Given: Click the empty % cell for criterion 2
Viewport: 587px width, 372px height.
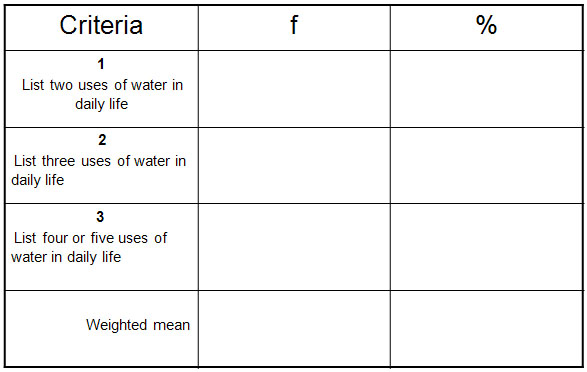Looking at the screenshot, I should pos(487,165).
